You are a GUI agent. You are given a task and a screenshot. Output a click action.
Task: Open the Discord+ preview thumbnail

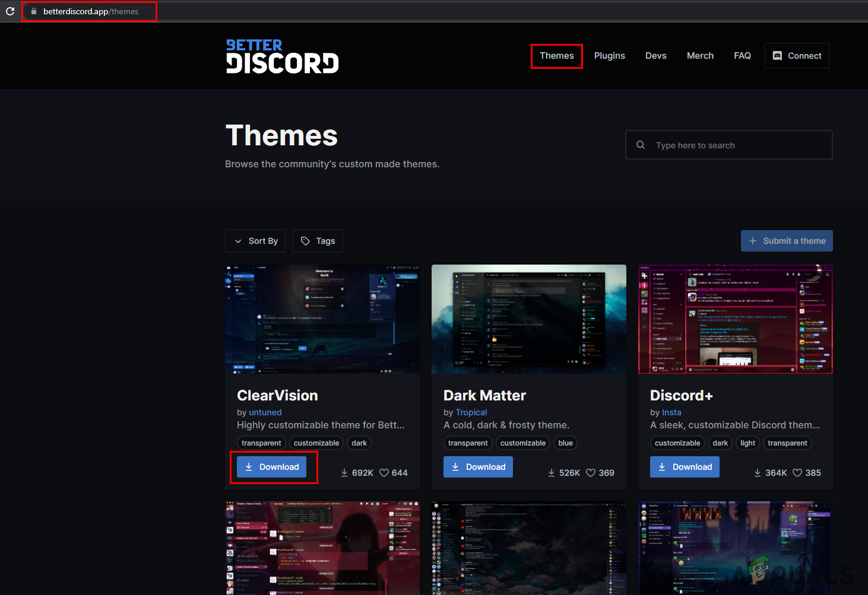(x=736, y=319)
